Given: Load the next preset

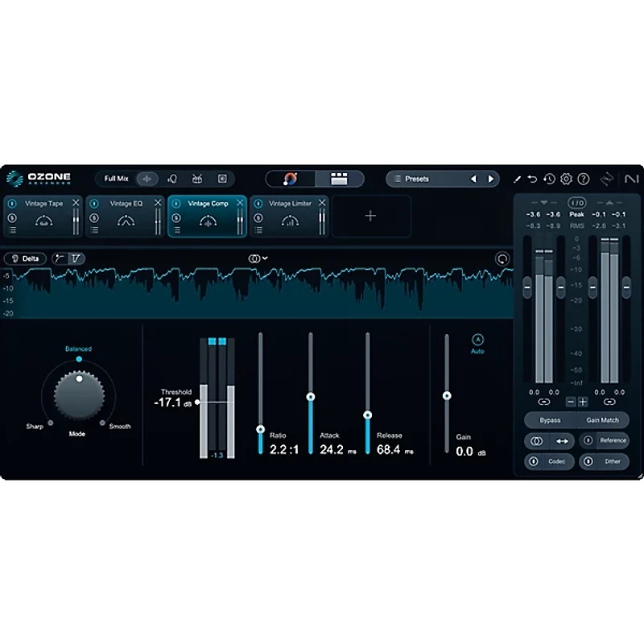Looking at the screenshot, I should pyautogui.click(x=490, y=179).
